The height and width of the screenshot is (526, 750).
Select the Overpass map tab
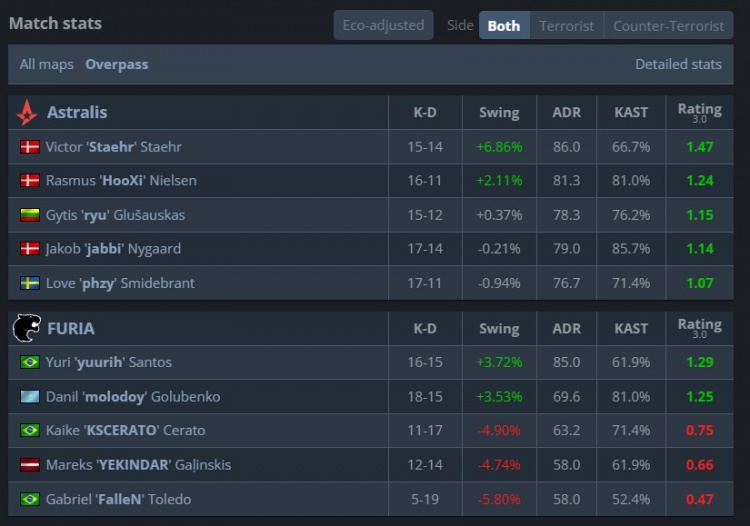[x=116, y=64]
